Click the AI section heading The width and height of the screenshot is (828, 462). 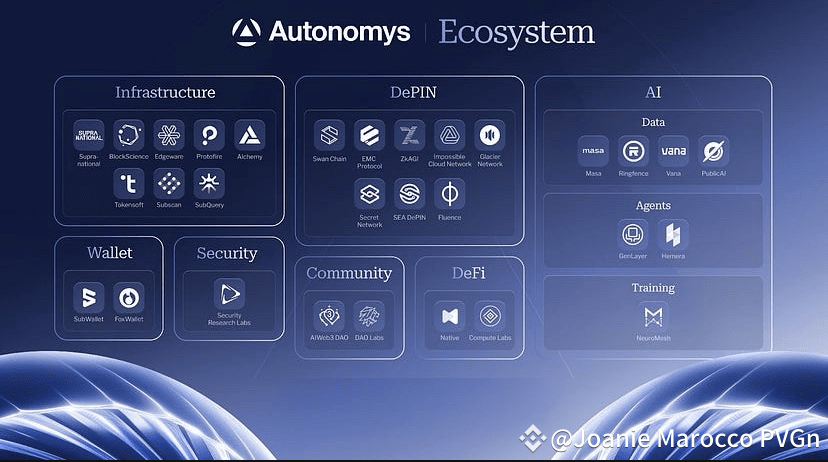[x=653, y=92]
